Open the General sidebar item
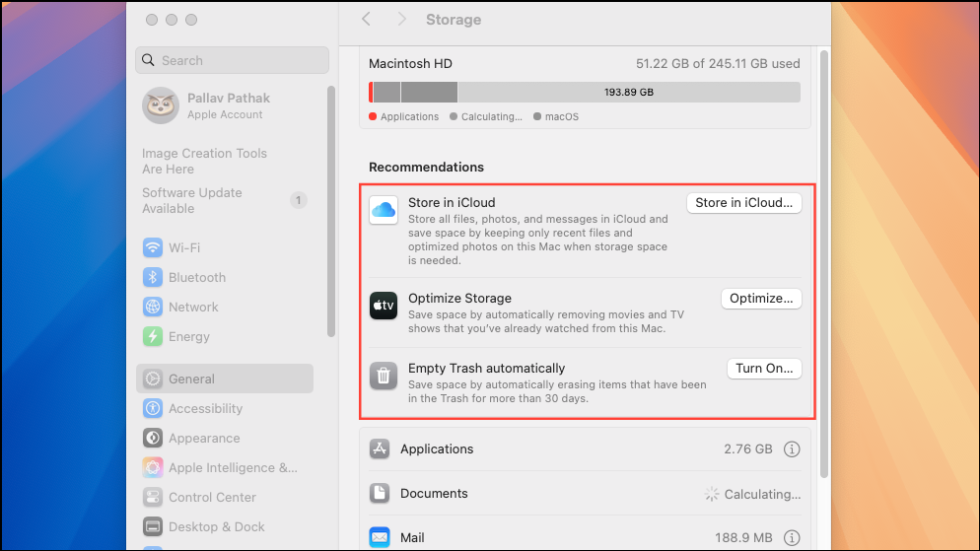The image size is (980, 551). (x=225, y=379)
